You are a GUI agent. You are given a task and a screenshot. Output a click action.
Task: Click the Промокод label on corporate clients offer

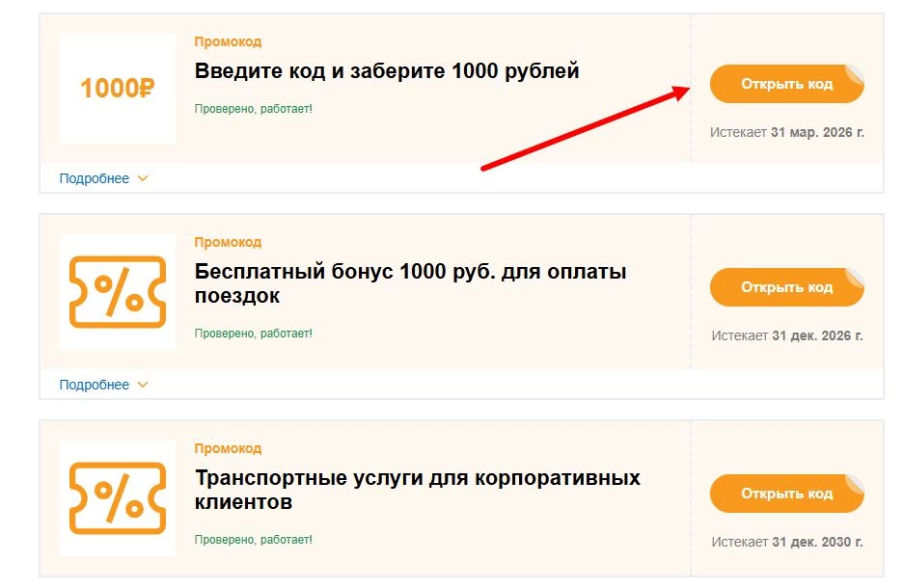(x=227, y=447)
